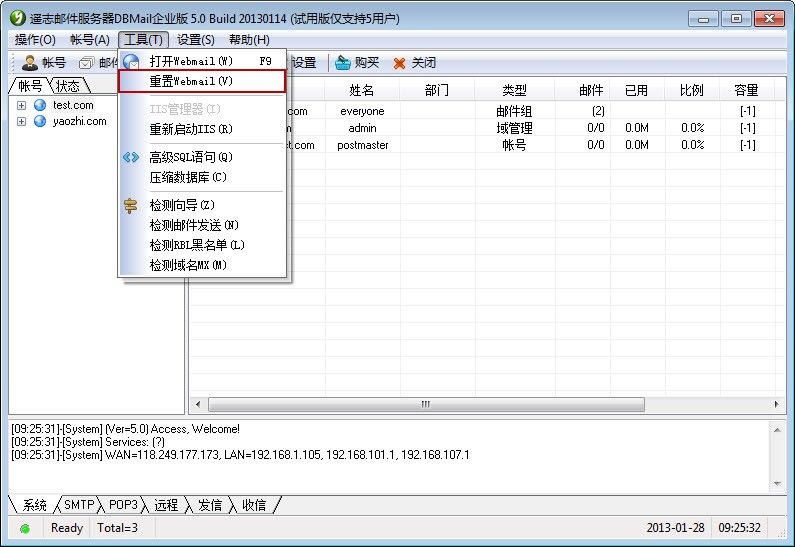Select the postmaster name cell
Image resolution: width=795 pixels, height=547 pixels.
(362, 145)
